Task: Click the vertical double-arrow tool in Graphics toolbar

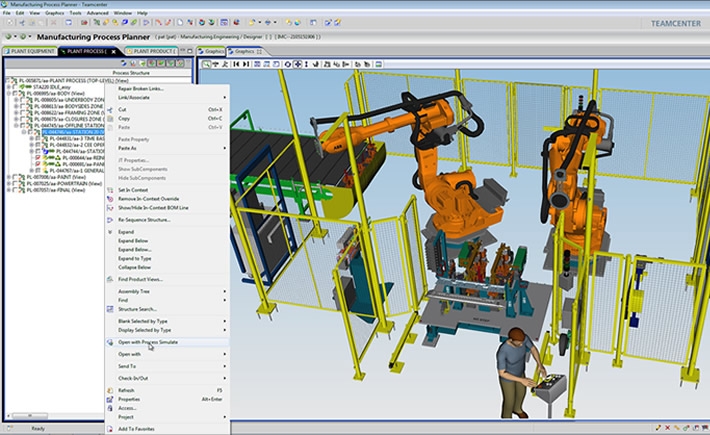Action: click(307, 64)
